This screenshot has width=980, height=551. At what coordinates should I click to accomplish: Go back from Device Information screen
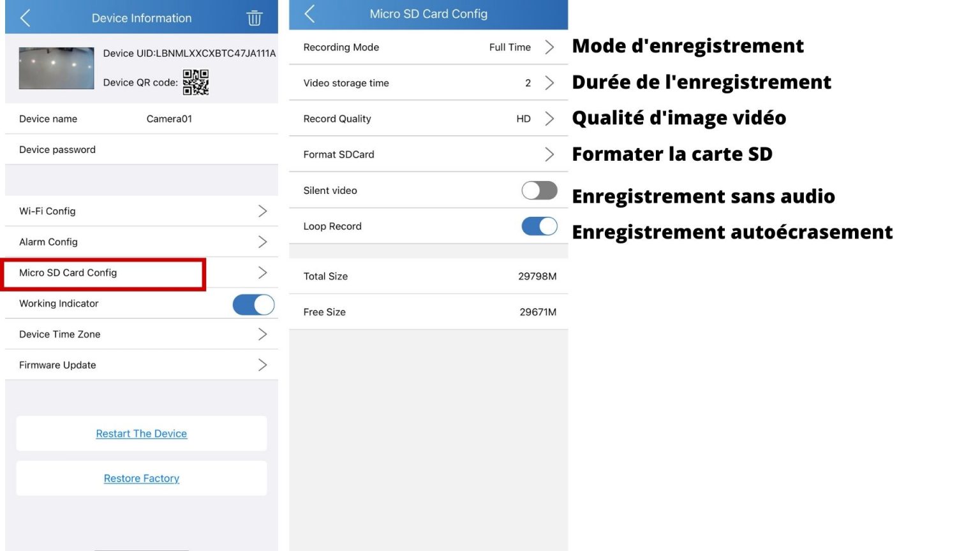tap(26, 18)
